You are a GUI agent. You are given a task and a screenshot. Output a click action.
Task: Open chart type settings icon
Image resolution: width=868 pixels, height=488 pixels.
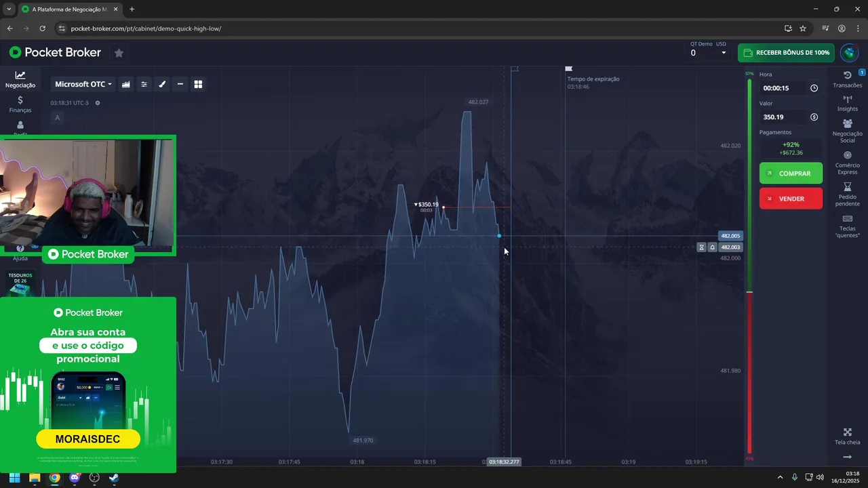coord(126,84)
